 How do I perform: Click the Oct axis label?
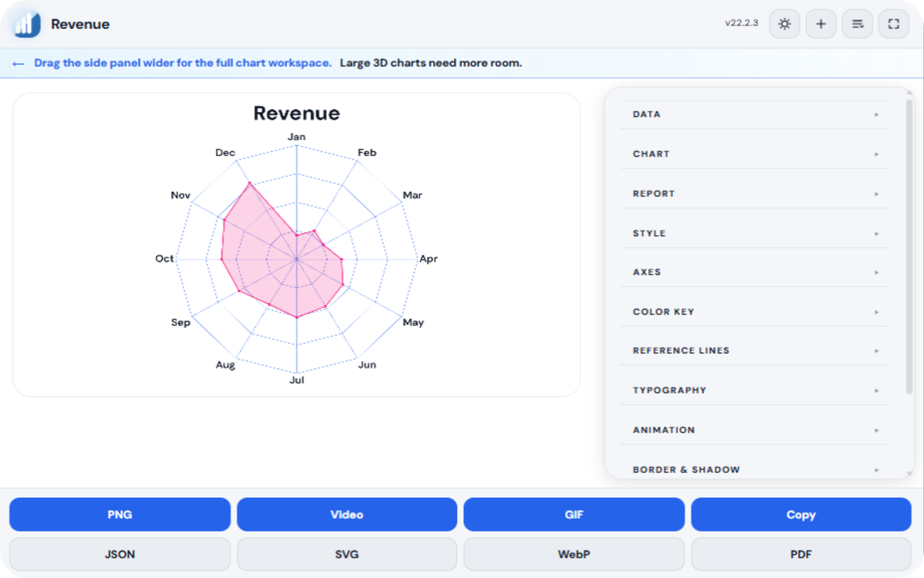(x=165, y=259)
